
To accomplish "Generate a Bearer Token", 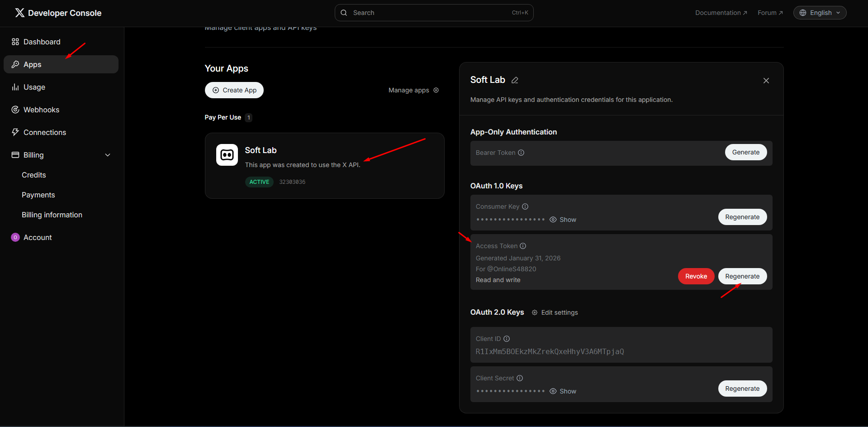I will click(x=745, y=152).
